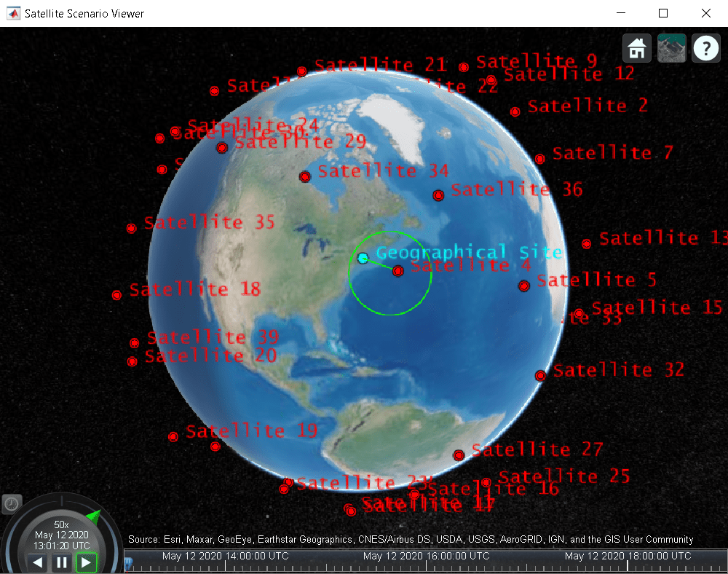Click the May 12 2020 date readout

(61, 535)
